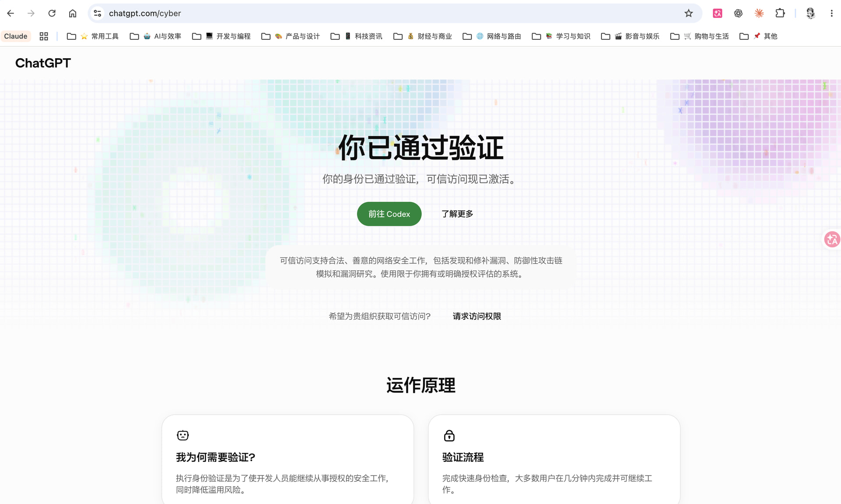Click the ChatGPT logo header
The width and height of the screenshot is (841, 504).
[x=43, y=63]
